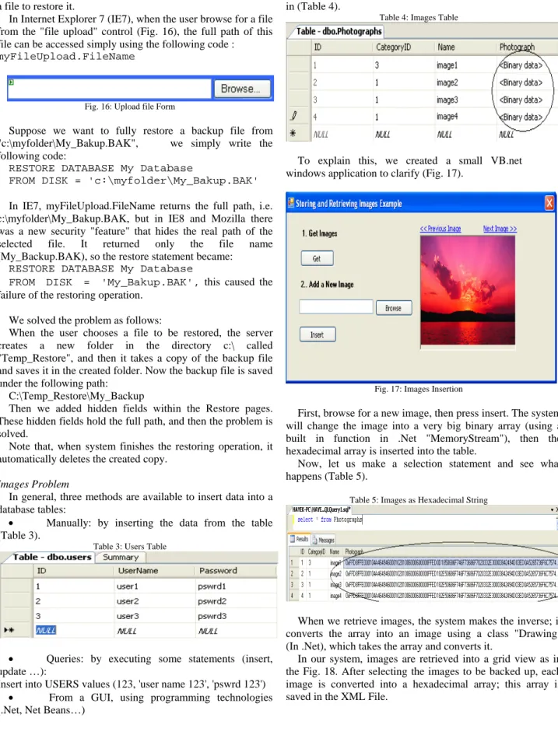Click the file path field in Fig. 16
The image size is (558, 756).
point(110,89)
